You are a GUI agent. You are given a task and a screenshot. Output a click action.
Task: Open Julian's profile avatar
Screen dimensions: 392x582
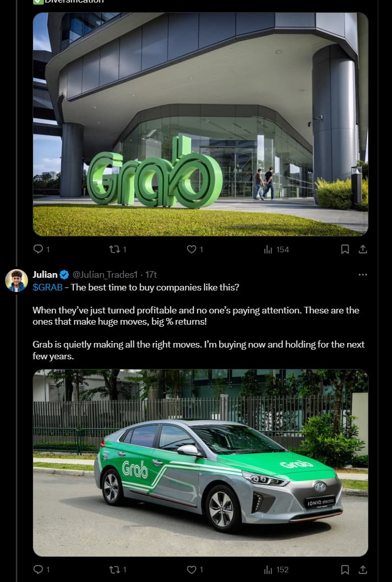tap(16, 280)
